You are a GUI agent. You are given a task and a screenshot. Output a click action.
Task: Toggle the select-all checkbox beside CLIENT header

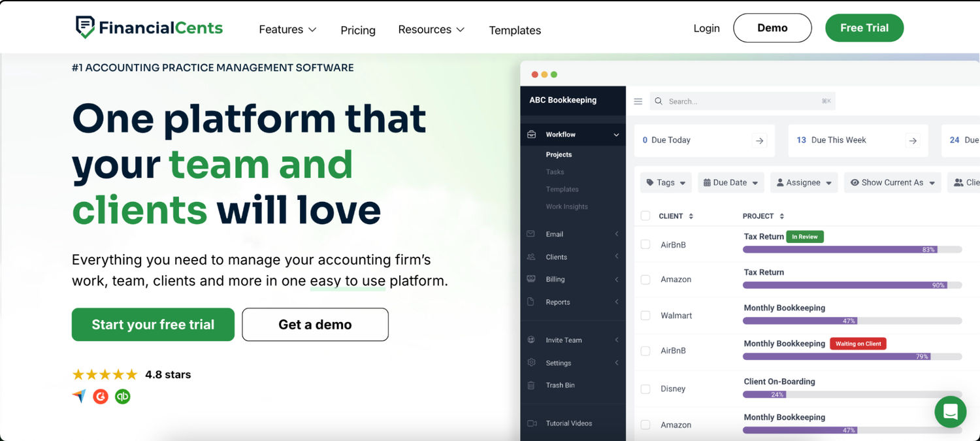tap(645, 216)
